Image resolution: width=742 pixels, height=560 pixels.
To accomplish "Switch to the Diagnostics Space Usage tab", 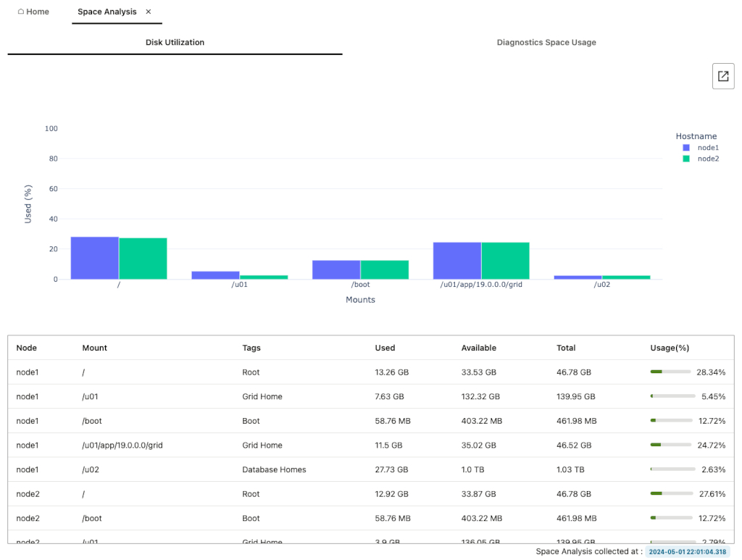I will (546, 42).
